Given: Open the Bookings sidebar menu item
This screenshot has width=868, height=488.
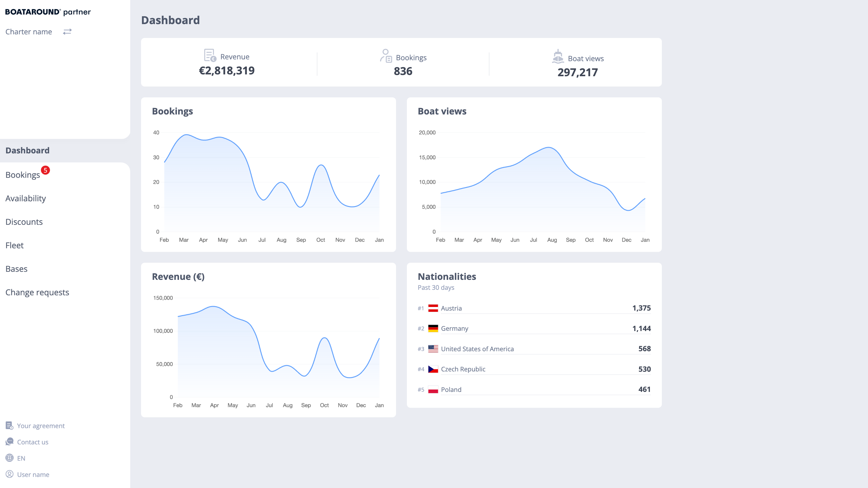Looking at the screenshot, I should click(x=23, y=175).
